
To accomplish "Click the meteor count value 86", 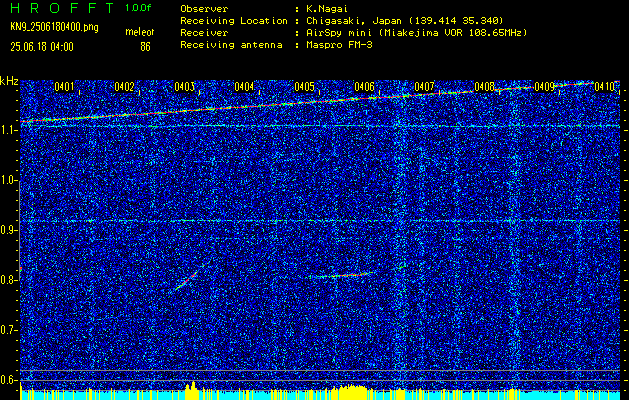I will [x=145, y=47].
